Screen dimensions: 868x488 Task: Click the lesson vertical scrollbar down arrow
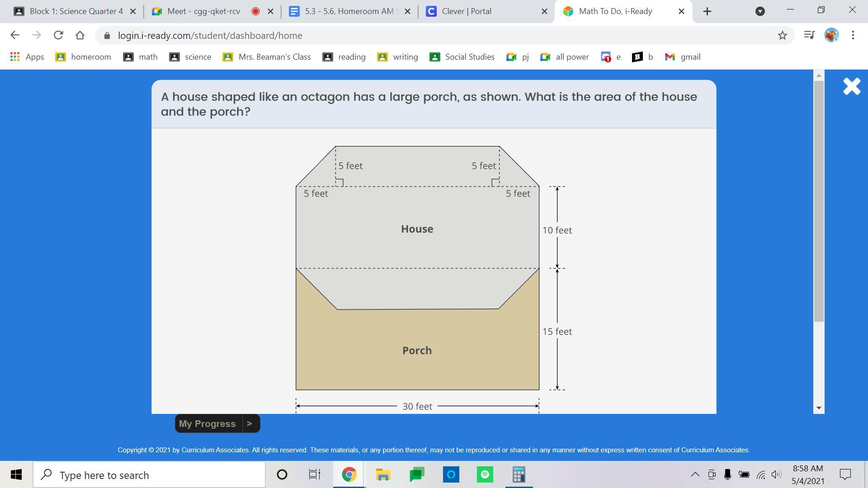(x=819, y=408)
